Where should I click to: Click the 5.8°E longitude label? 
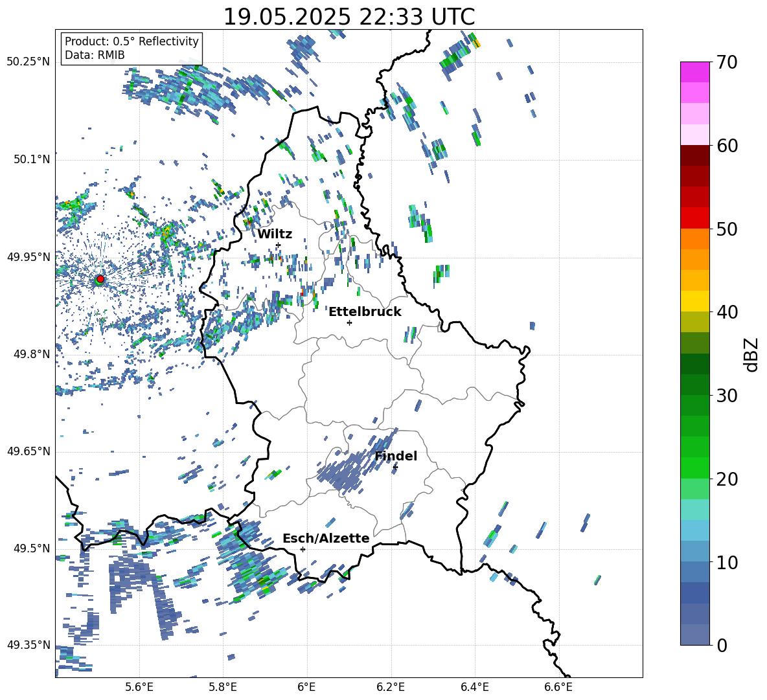pyautogui.click(x=223, y=688)
